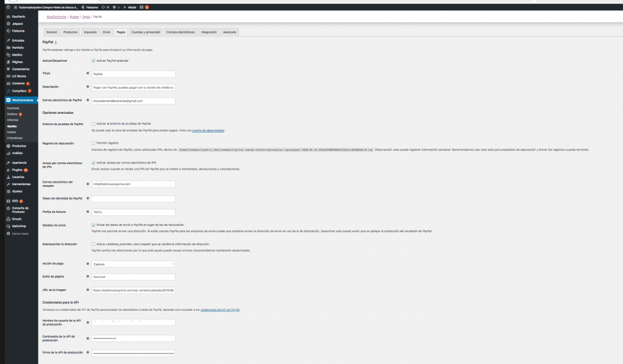Click the comments bubble in admin bar
Image resolution: width=623 pixels, height=364 pixels.
click(116, 7)
